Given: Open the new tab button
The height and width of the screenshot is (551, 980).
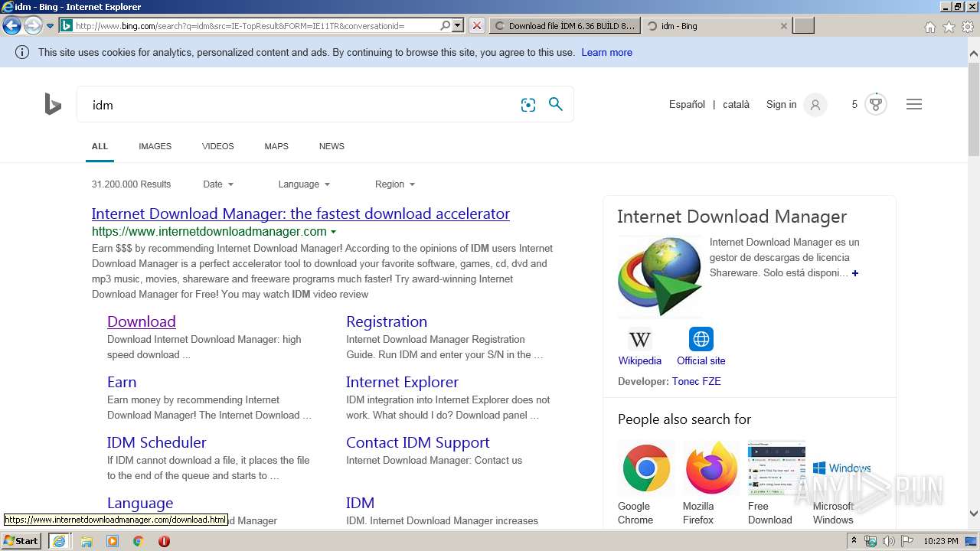Looking at the screenshot, I should pos(803,25).
